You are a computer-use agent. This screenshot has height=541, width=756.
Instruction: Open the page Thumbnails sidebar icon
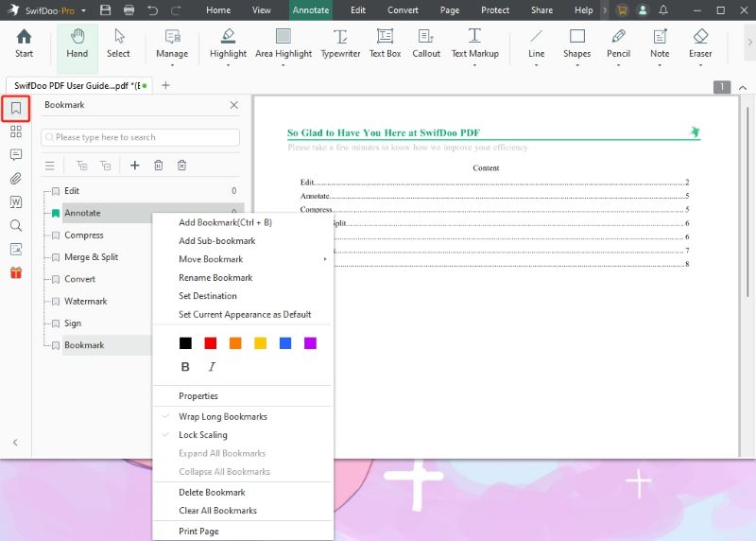[x=16, y=131]
